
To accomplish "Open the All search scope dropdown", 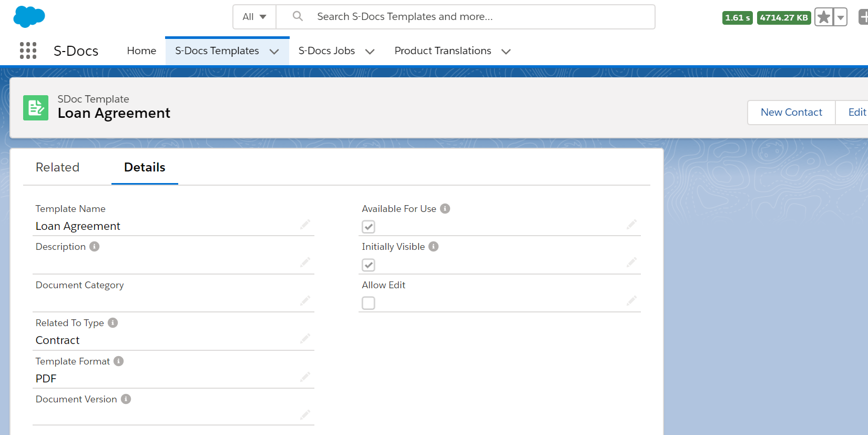I will [254, 17].
